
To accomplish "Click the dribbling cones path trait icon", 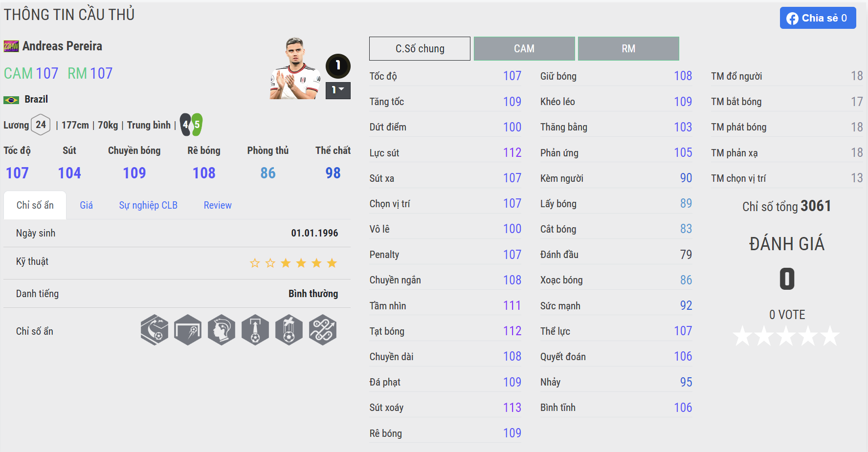I will click(323, 330).
